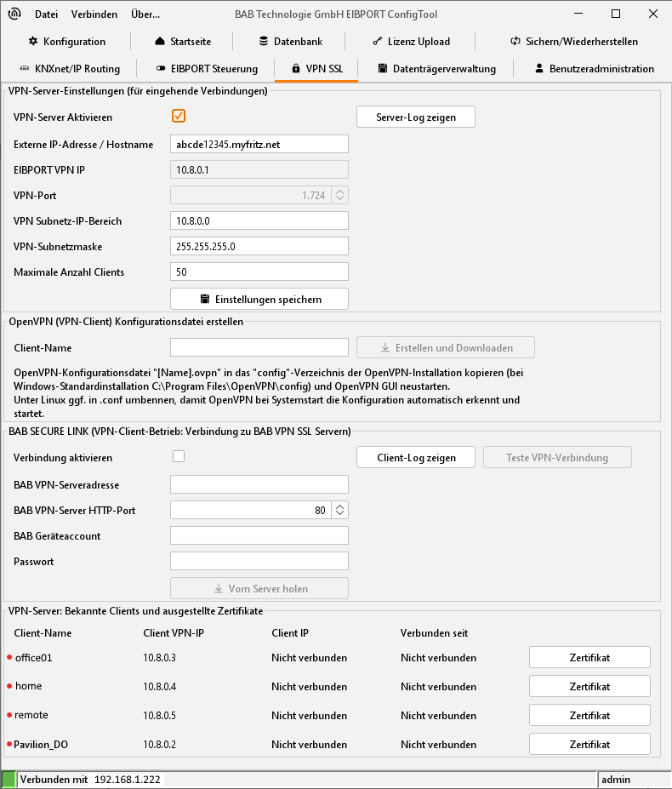Disable VPN-Server Aktivieren checkbox
The image size is (672, 789).
179,117
